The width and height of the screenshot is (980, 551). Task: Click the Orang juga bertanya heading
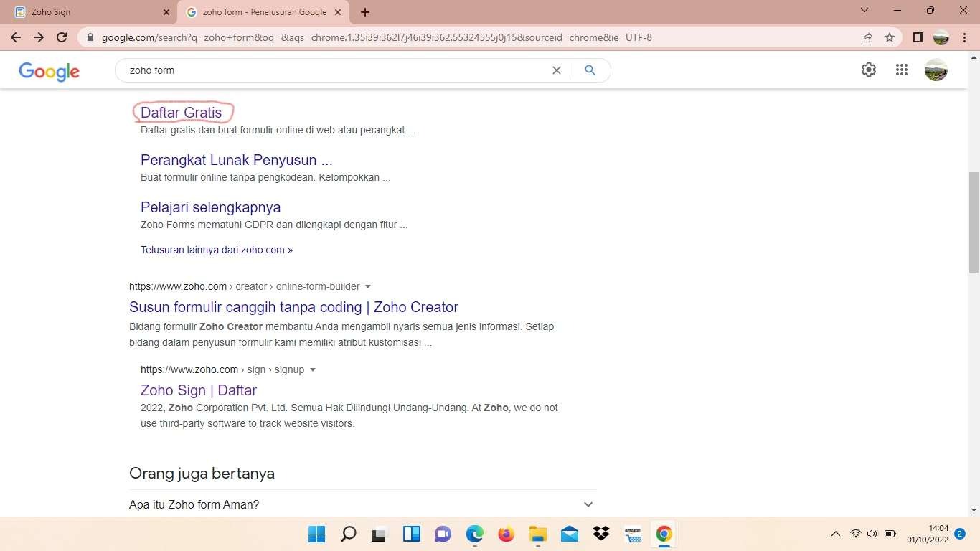[202, 474]
